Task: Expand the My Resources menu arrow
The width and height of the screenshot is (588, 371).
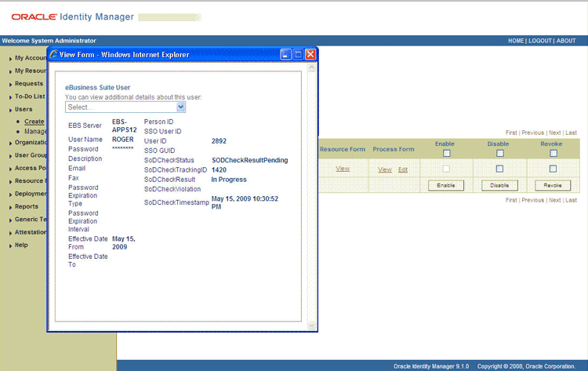Action: [10, 71]
